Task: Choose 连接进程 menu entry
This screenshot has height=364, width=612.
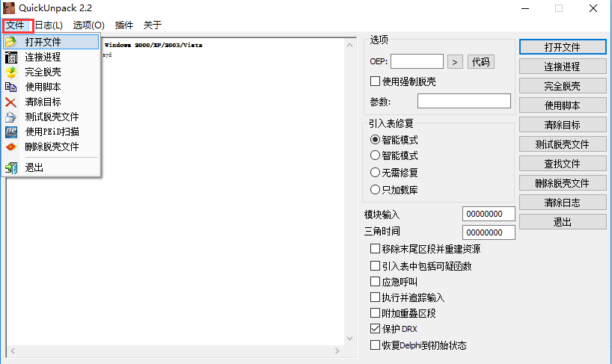Action: (51, 57)
